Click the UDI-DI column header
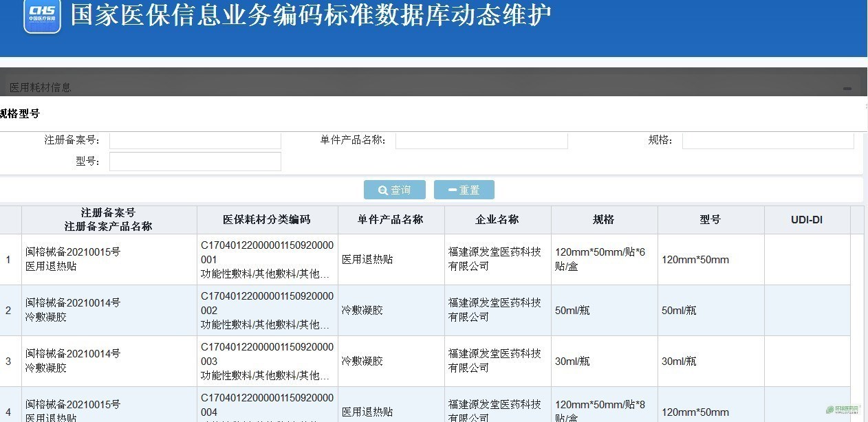 (x=806, y=220)
